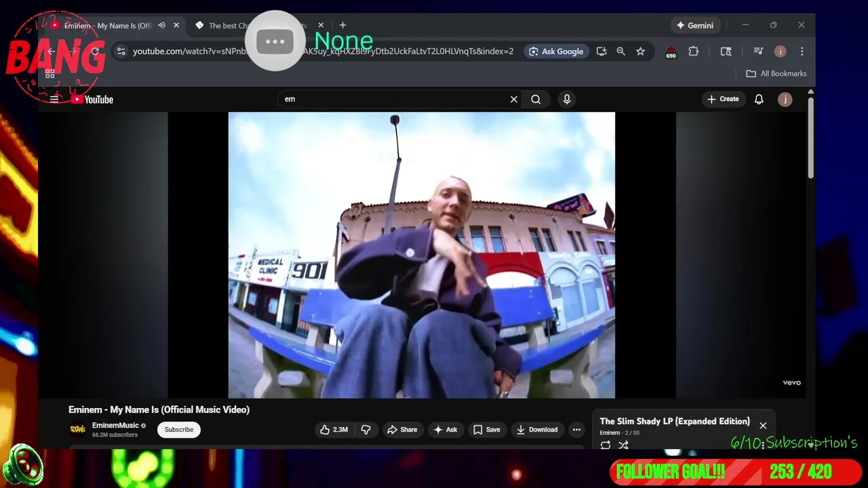Open zoom control in address bar
This screenshot has width=868, height=488.
coord(620,52)
